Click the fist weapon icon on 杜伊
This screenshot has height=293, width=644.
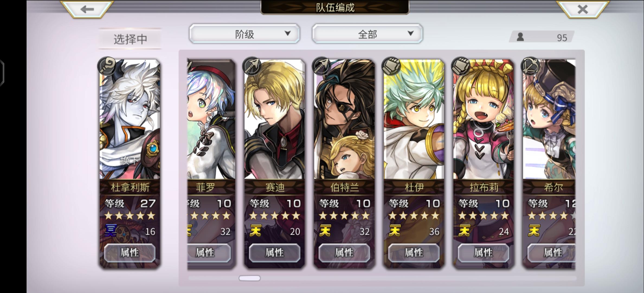pos(391,66)
